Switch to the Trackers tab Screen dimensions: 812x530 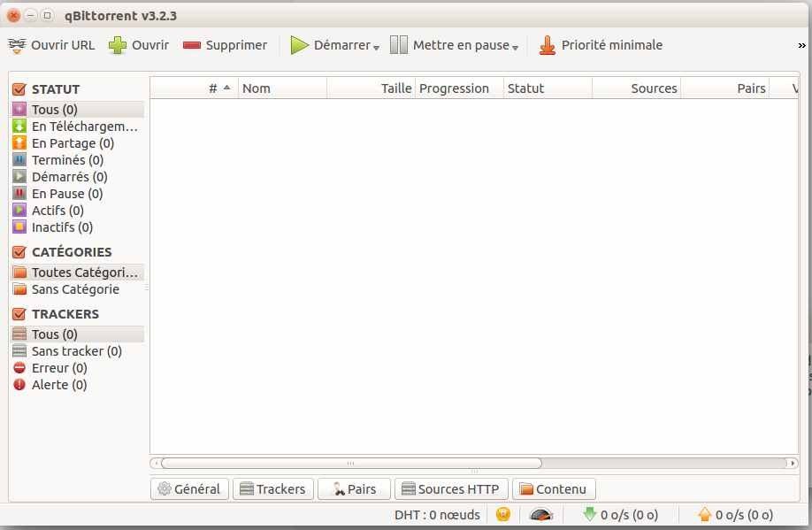(272, 488)
